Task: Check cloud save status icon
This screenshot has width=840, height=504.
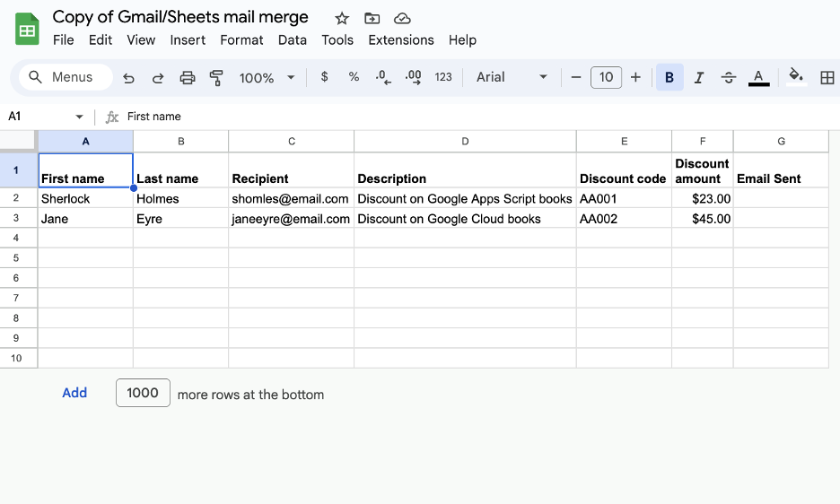Action: (x=402, y=19)
